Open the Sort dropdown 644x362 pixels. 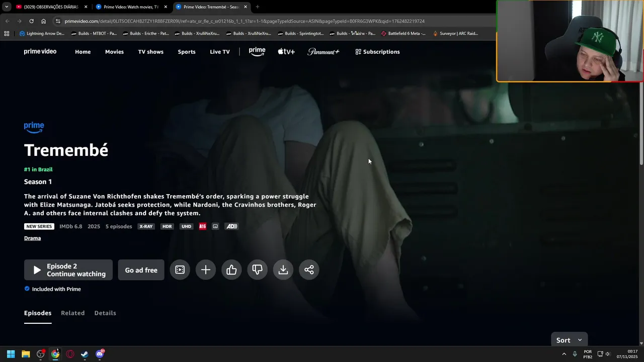pos(570,340)
